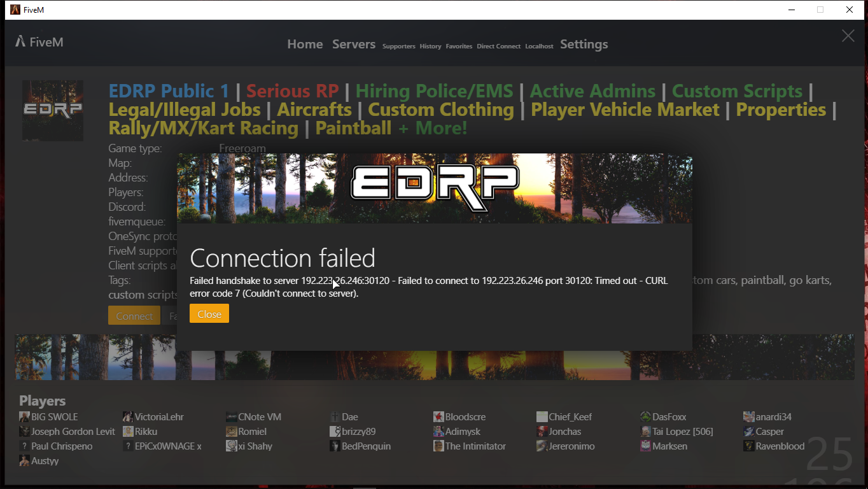Viewport: 868px width, 489px height.
Task: Click the EDRP Public 1 server title
Action: [169, 92]
